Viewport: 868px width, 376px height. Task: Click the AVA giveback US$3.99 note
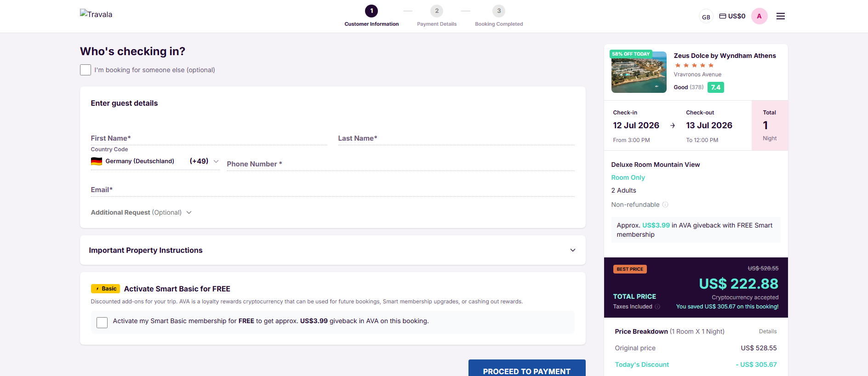coord(696,230)
